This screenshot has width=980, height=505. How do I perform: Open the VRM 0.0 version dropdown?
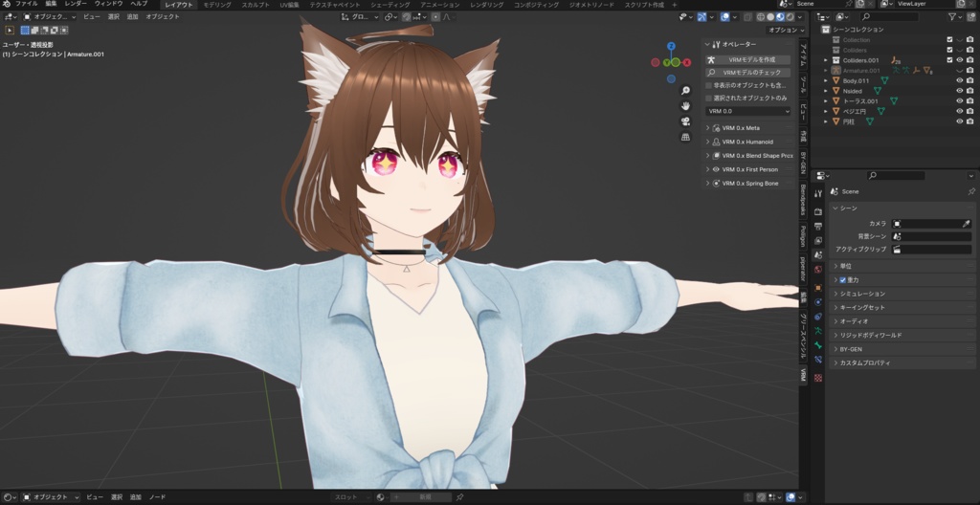click(748, 111)
